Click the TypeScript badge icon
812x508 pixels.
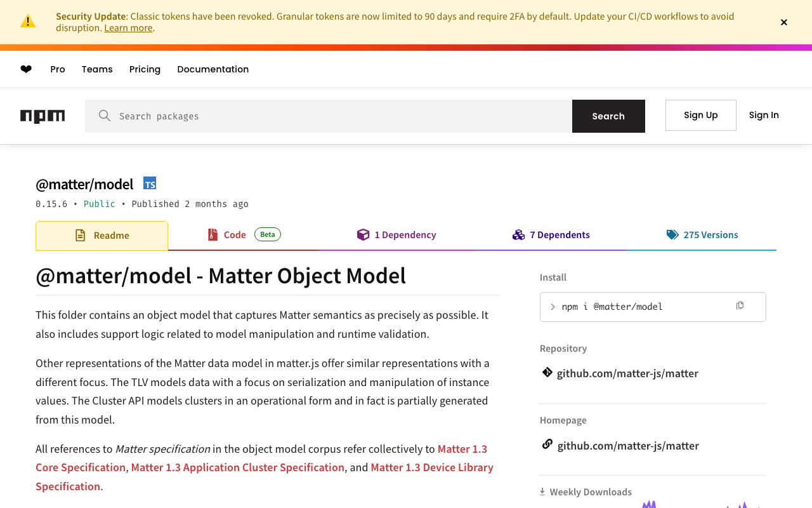(150, 184)
